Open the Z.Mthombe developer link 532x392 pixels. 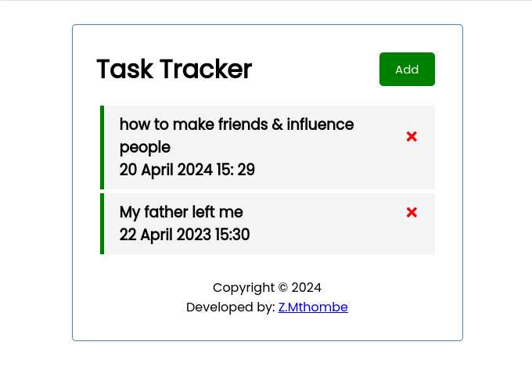[313, 307]
